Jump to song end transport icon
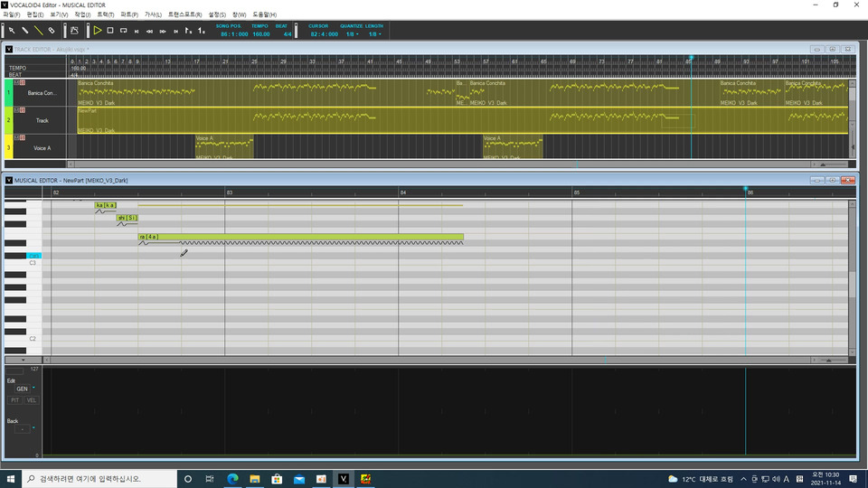Image resolution: width=868 pixels, height=488 pixels. [x=175, y=32]
